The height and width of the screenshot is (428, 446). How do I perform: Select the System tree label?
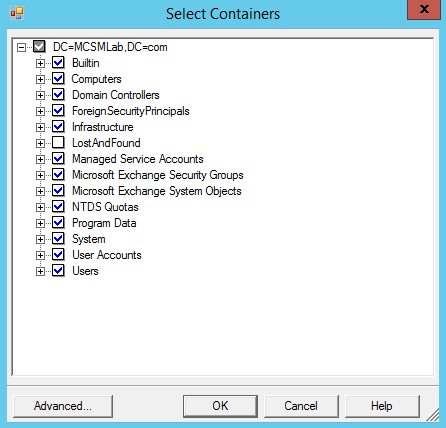(89, 239)
